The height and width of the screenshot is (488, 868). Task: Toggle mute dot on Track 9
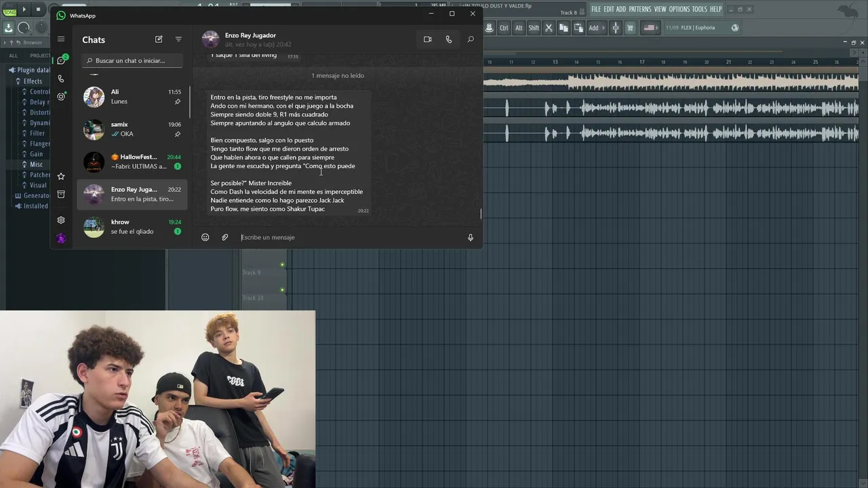[282, 264]
